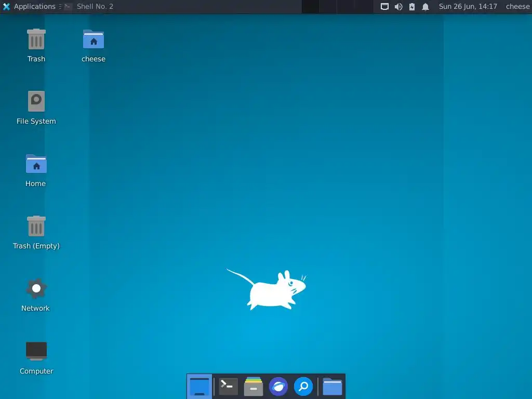Open the cheese user menu in the panel

517,6
